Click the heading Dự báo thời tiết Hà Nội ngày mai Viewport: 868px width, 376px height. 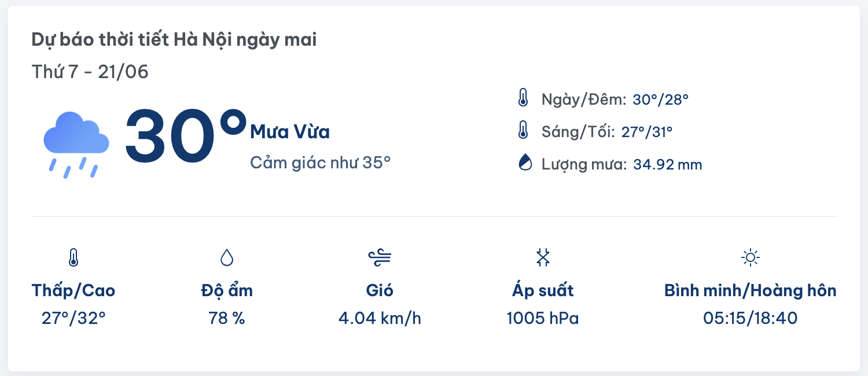174,40
